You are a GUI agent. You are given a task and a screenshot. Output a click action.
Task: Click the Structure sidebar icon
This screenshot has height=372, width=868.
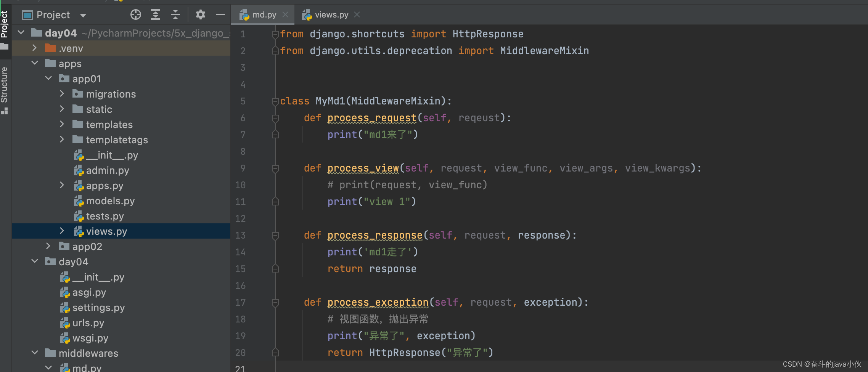pyautogui.click(x=4, y=111)
